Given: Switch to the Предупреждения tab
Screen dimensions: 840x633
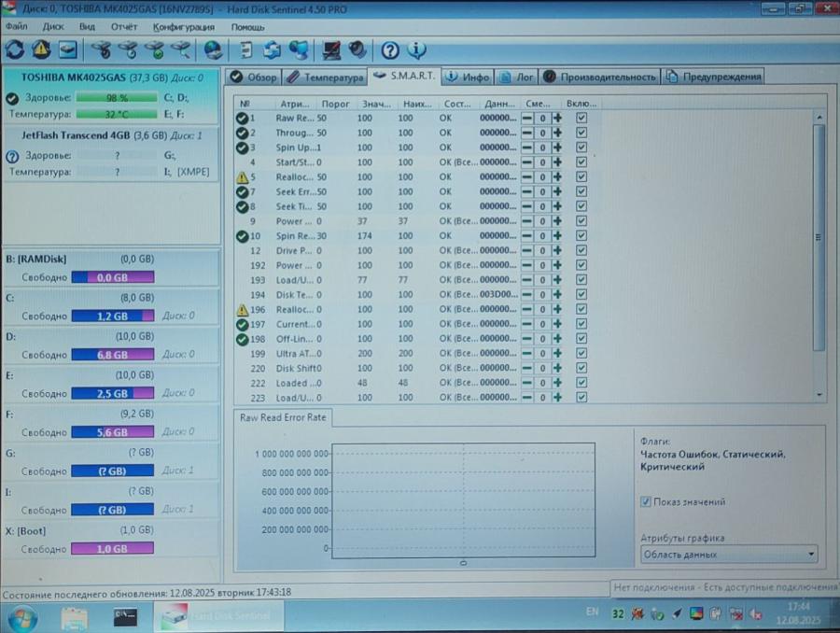Looking at the screenshot, I should [x=713, y=77].
